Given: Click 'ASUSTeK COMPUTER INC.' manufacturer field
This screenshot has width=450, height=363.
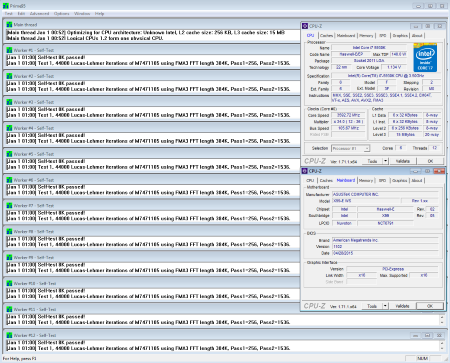Looking at the screenshot, I should pyautogui.click(x=385, y=194).
